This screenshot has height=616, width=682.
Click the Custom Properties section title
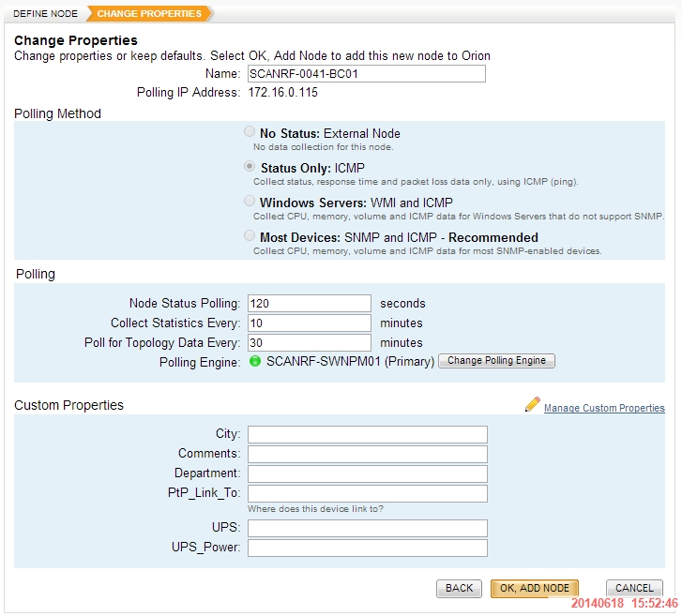pos(68,405)
